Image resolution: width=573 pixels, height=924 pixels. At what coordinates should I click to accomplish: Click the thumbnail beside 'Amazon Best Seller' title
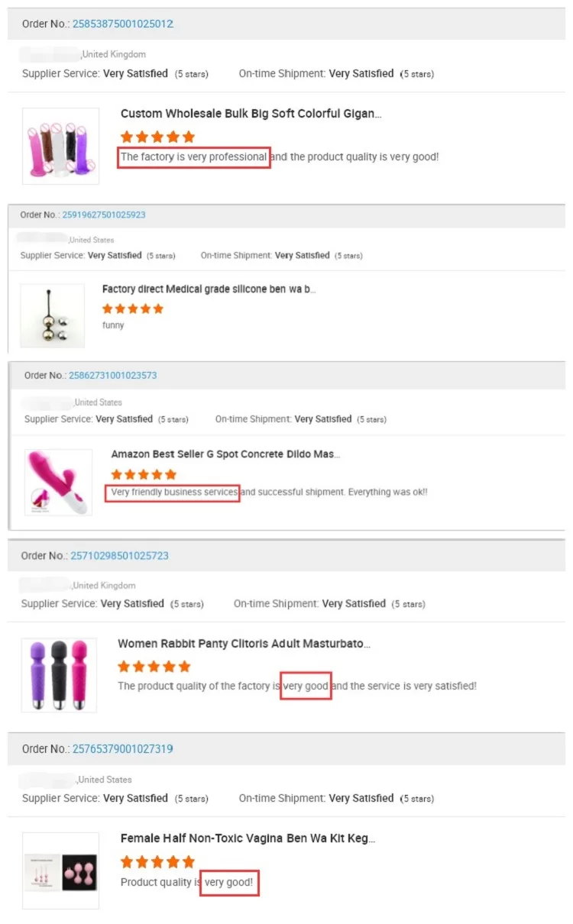tap(58, 482)
